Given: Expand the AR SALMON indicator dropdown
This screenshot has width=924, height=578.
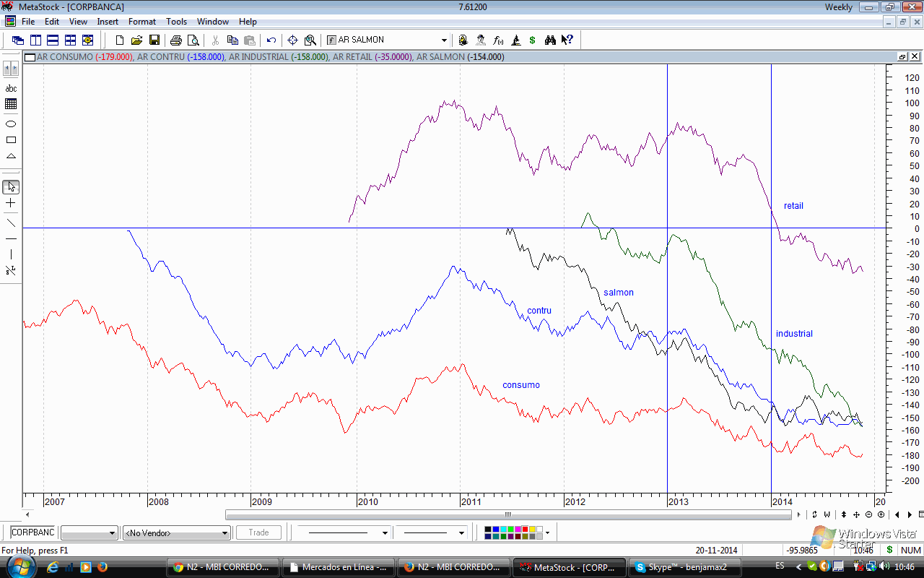Looking at the screenshot, I should coord(444,40).
